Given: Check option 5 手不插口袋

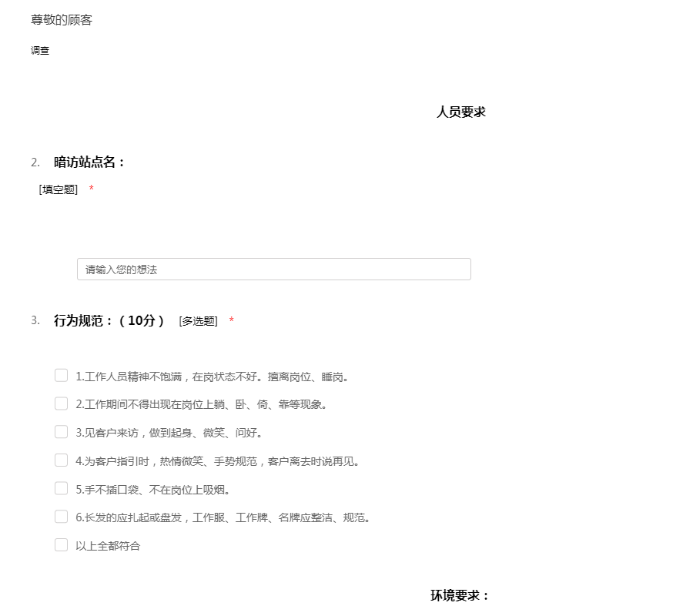Looking at the screenshot, I should click(61, 488).
